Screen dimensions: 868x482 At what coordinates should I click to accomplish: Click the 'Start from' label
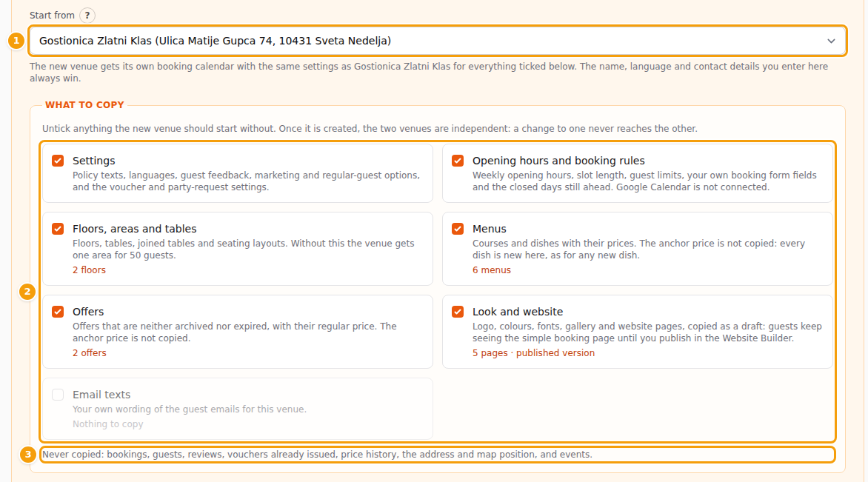(52, 16)
